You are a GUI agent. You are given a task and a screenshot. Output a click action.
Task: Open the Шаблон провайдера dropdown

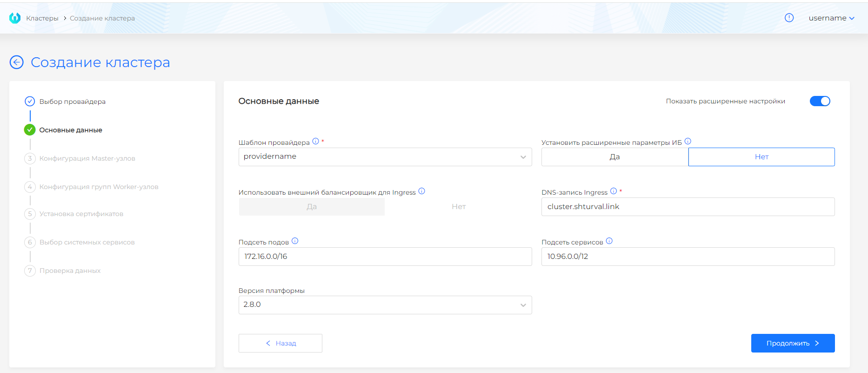click(385, 157)
